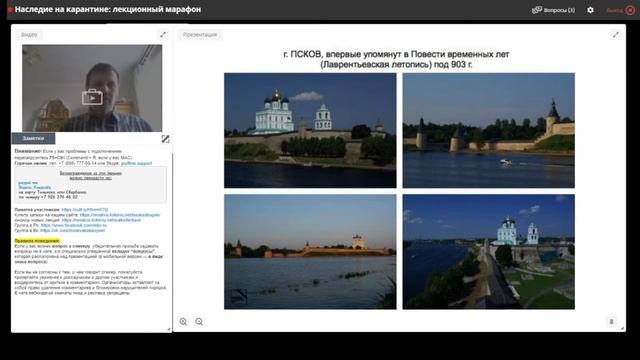Select the Презентация panel label
The height and width of the screenshot is (360, 640).
200,35
